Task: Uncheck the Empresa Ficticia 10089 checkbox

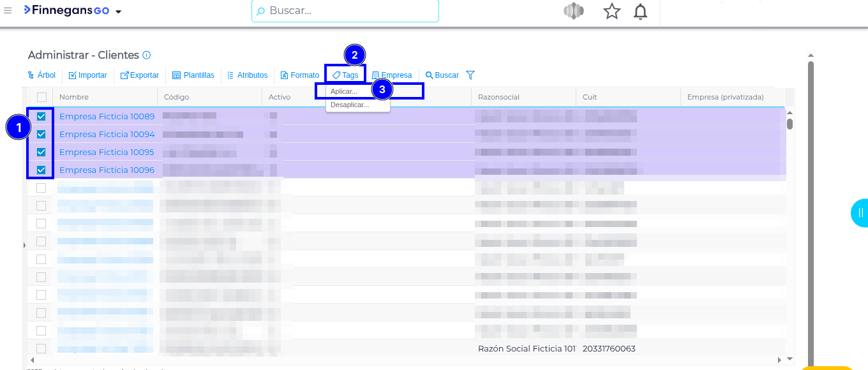Action: tap(41, 117)
